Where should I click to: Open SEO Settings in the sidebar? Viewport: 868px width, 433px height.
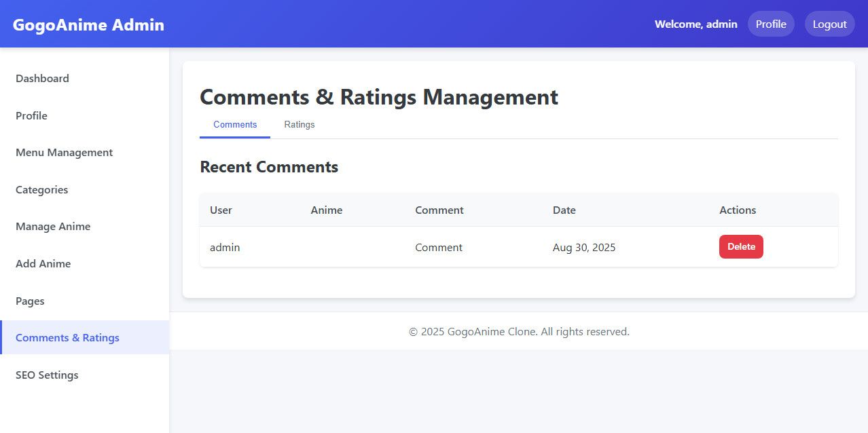tap(47, 375)
